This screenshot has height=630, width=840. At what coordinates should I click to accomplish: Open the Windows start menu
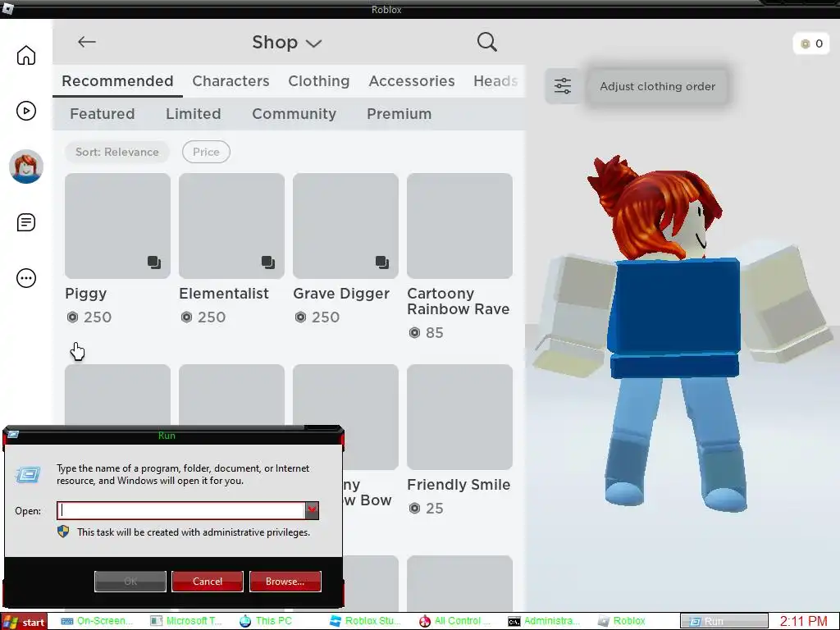point(24,622)
